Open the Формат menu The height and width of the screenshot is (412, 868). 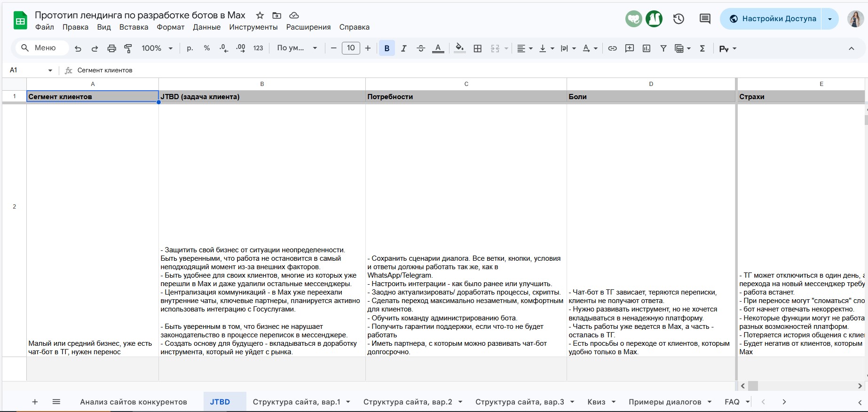point(171,27)
